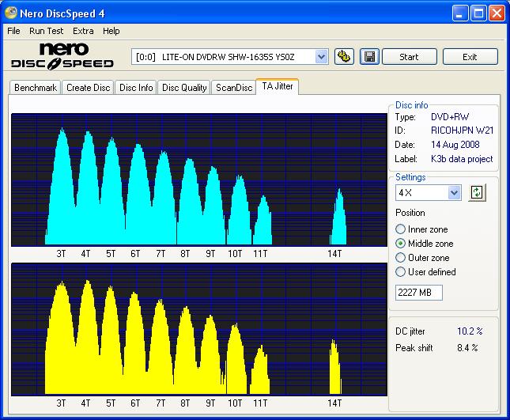Select the Middle zone radio button
Screen dimensions: 510x420
[400, 244]
